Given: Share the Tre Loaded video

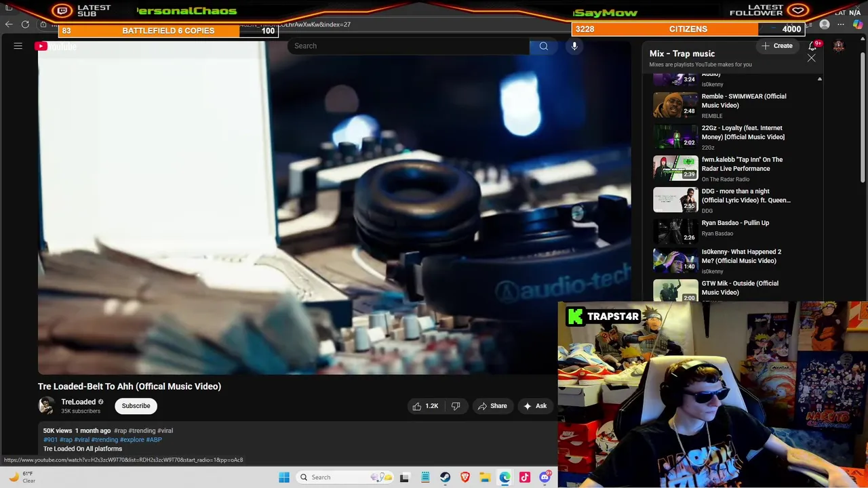Looking at the screenshot, I should point(492,406).
